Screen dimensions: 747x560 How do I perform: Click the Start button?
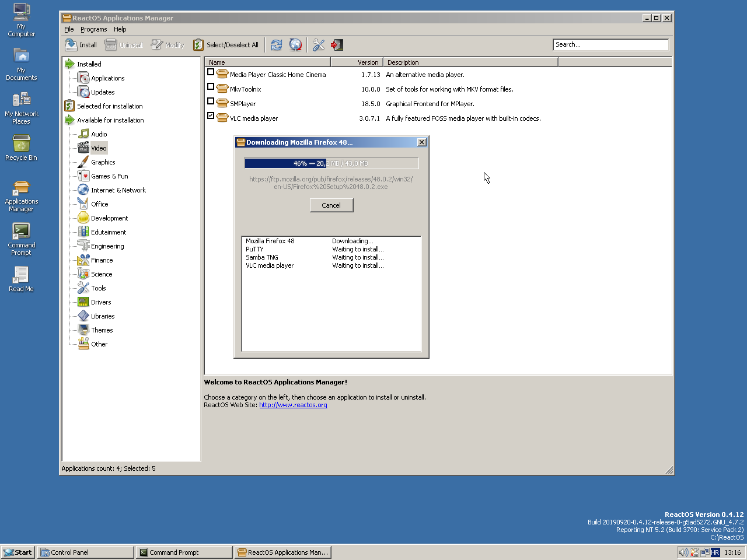coord(18,552)
